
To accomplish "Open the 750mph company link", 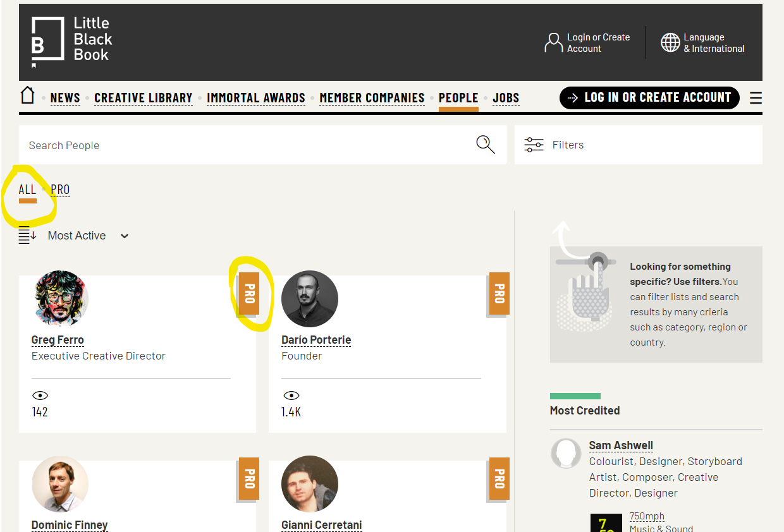I will click(647, 516).
